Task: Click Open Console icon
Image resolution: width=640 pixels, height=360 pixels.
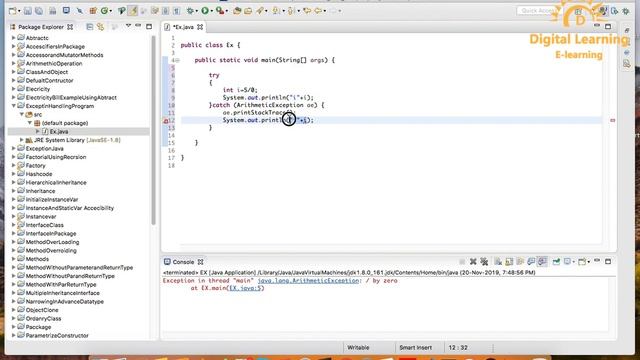Action: tap(582, 262)
